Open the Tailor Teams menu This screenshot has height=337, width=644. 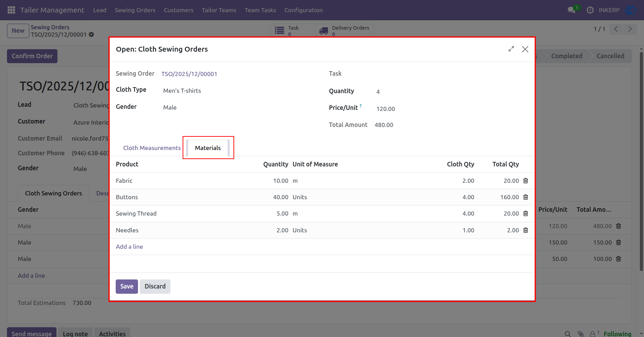[x=219, y=10]
